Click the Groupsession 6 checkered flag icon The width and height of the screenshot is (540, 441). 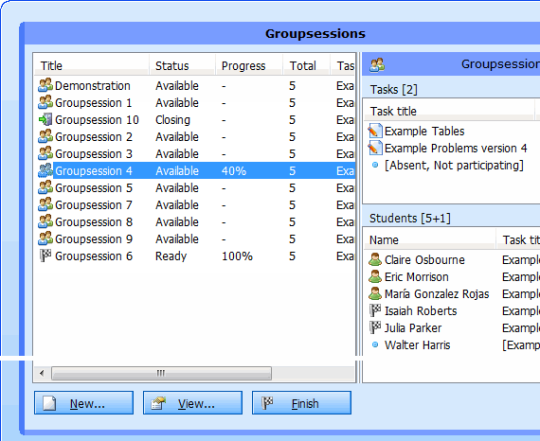[x=45, y=256]
